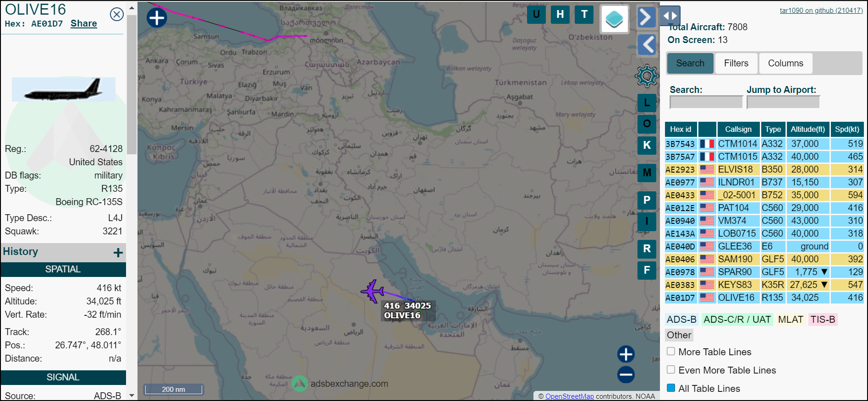Sort table by Type column
Image resolution: width=868 pixels, height=401 pixels.
(773, 129)
